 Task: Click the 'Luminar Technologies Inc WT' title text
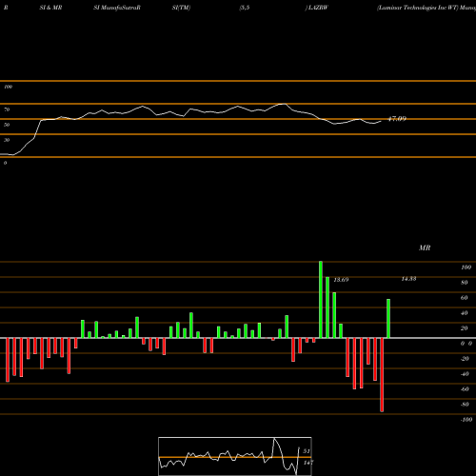pos(418,8)
